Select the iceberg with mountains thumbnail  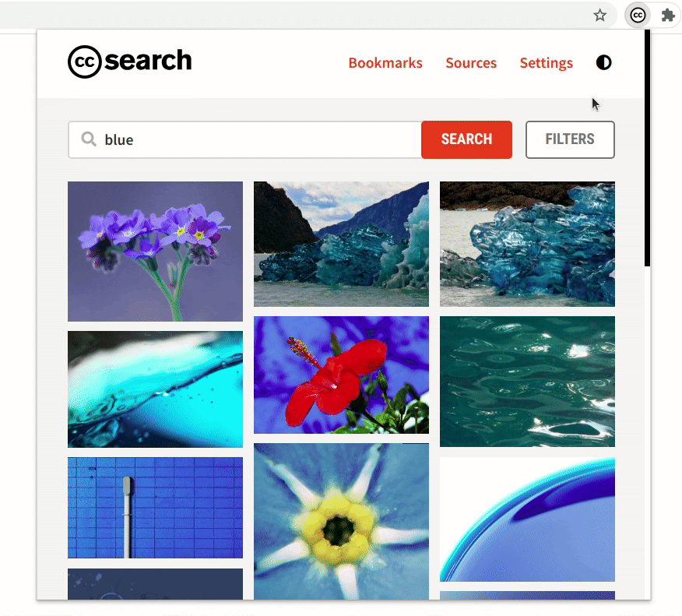(x=342, y=244)
